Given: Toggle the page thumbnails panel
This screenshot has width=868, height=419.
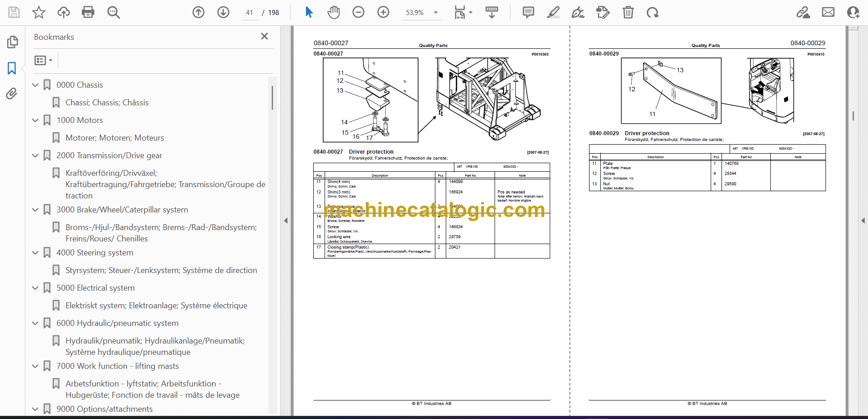Looking at the screenshot, I should coord(12,42).
